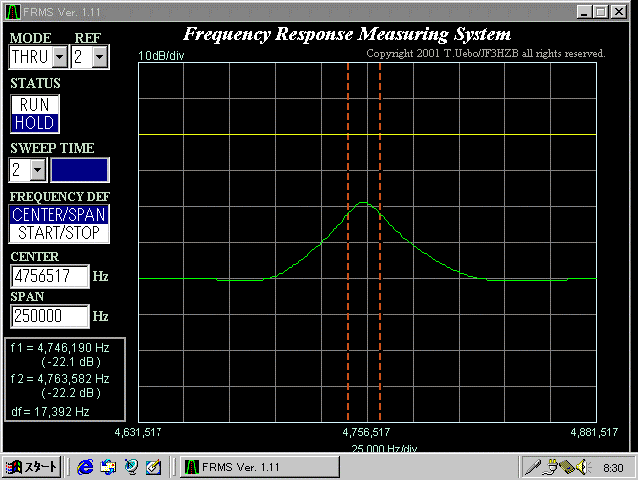Select RUN in the STATUS list
Screen dimensions: 638x480
(35, 105)
